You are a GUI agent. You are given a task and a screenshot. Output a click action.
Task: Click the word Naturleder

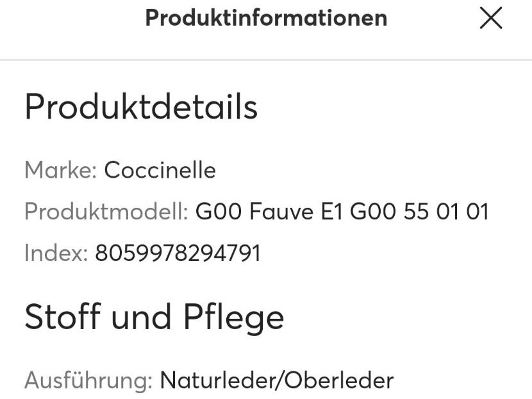click(219, 380)
